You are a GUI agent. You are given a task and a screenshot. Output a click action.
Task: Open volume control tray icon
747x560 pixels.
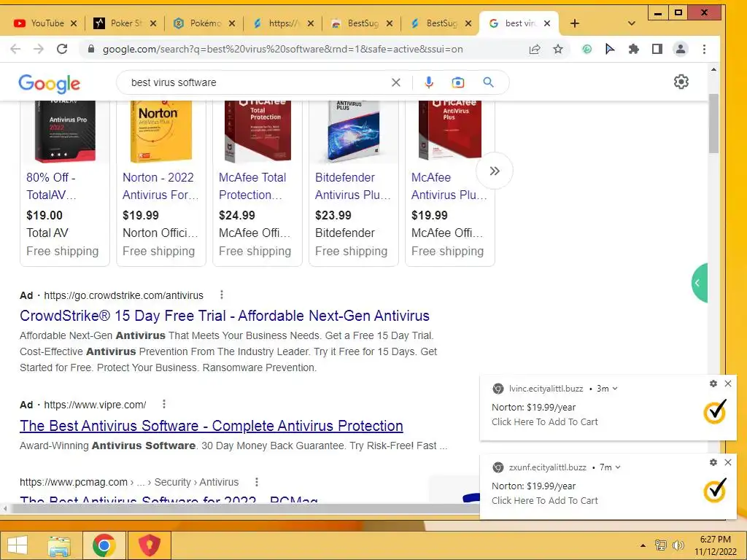coord(678,545)
